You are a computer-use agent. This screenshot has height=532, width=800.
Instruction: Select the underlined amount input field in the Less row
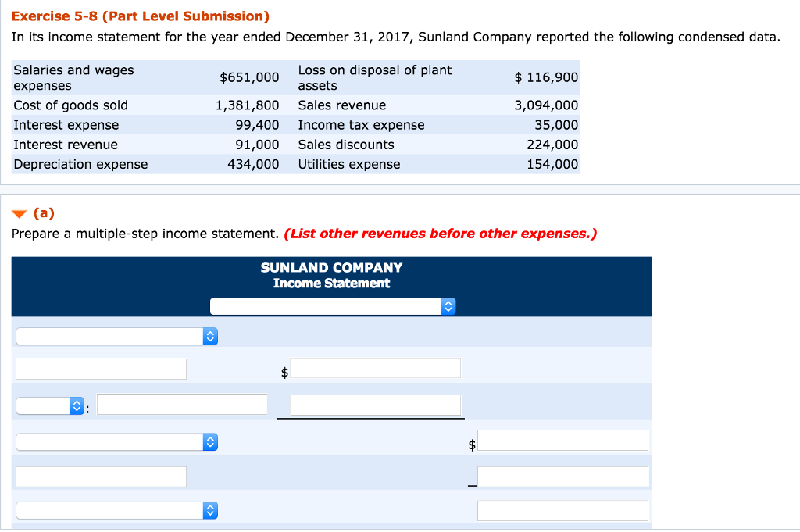[x=373, y=405]
